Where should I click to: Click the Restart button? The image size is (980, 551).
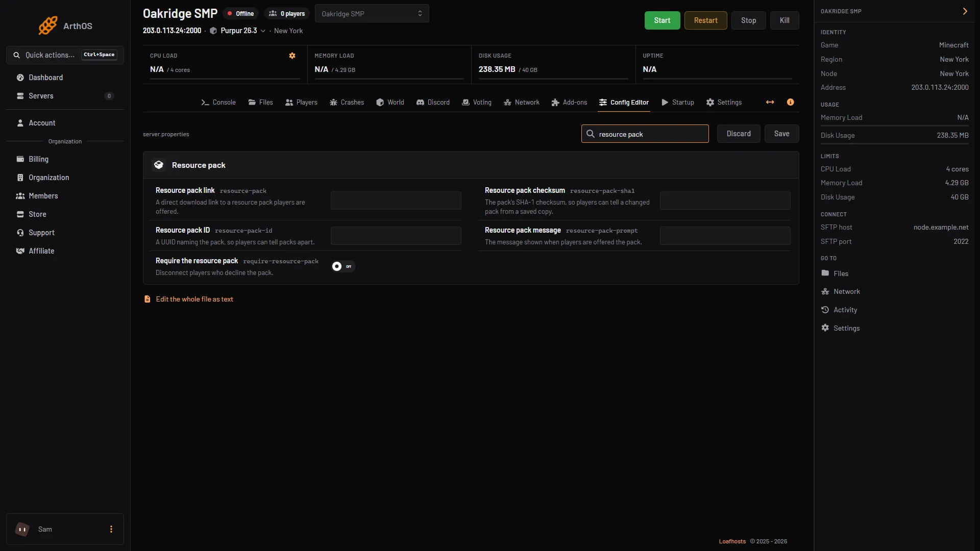pos(705,20)
